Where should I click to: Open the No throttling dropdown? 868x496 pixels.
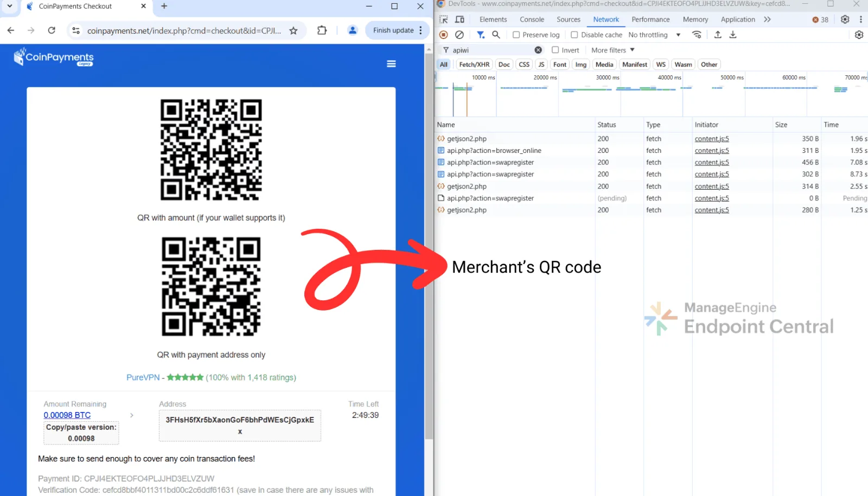[654, 35]
